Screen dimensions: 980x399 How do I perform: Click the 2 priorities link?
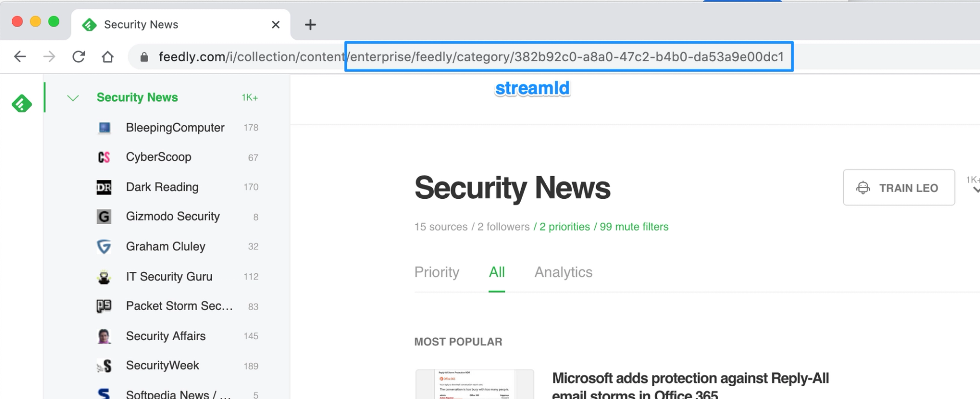pyautogui.click(x=565, y=226)
